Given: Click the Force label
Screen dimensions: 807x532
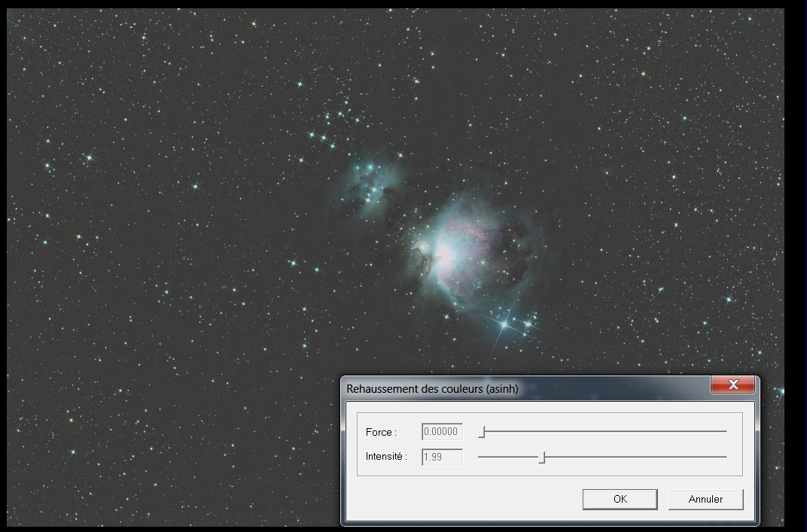Looking at the screenshot, I should [x=380, y=432].
